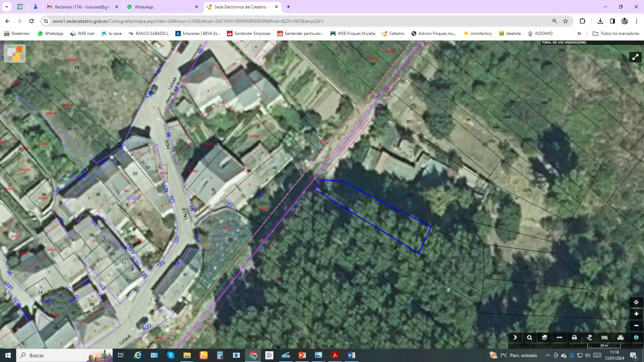Open the tab search dropdown arrow
644x362 pixels.
[7, 7]
